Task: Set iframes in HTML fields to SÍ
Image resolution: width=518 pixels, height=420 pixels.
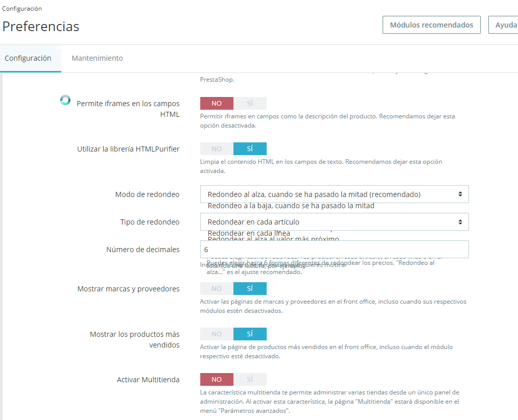Action: click(x=250, y=103)
